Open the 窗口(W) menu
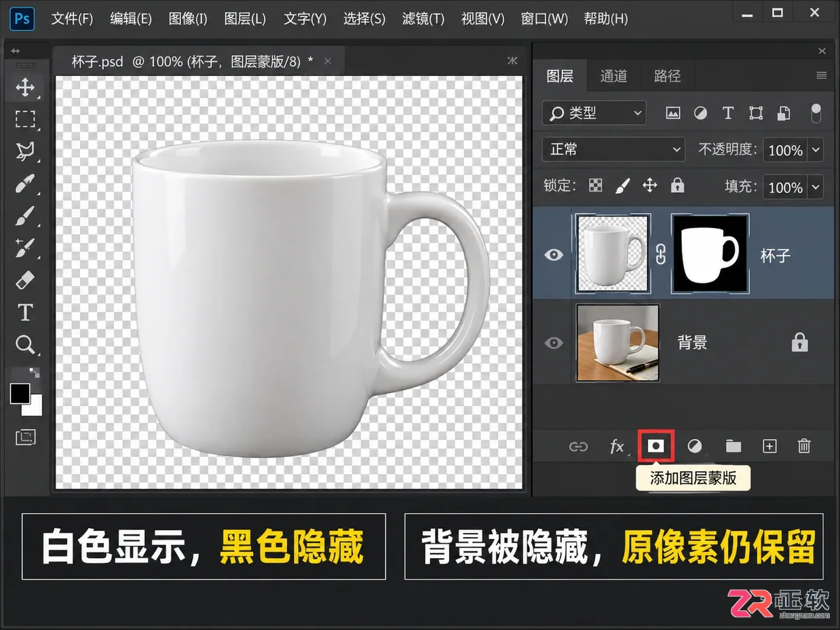Viewport: 840px width, 630px height. pyautogui.click(x=544, y=18)
